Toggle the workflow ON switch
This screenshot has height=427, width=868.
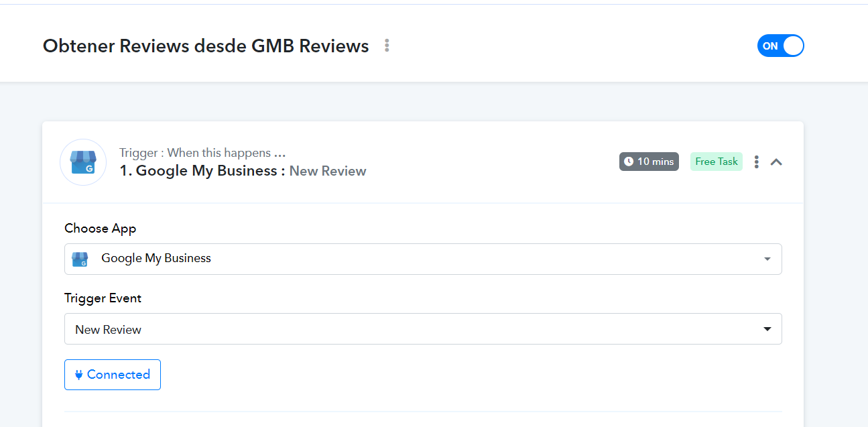coord(780,46)
